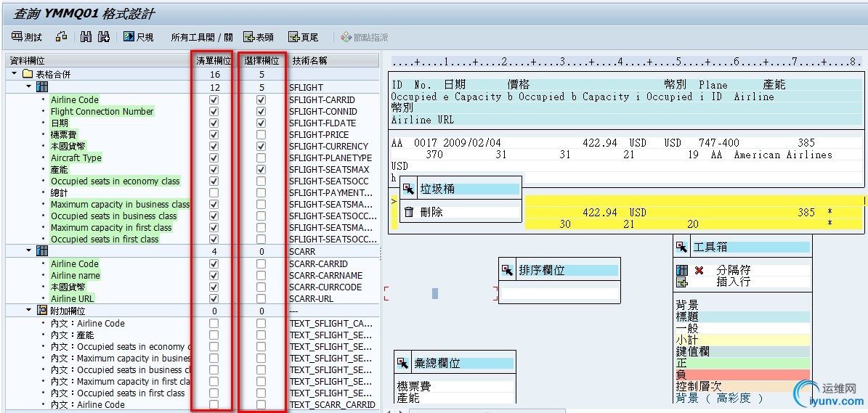
Task: Click the 附加欄位 node icon
Action: pos(42,311)
